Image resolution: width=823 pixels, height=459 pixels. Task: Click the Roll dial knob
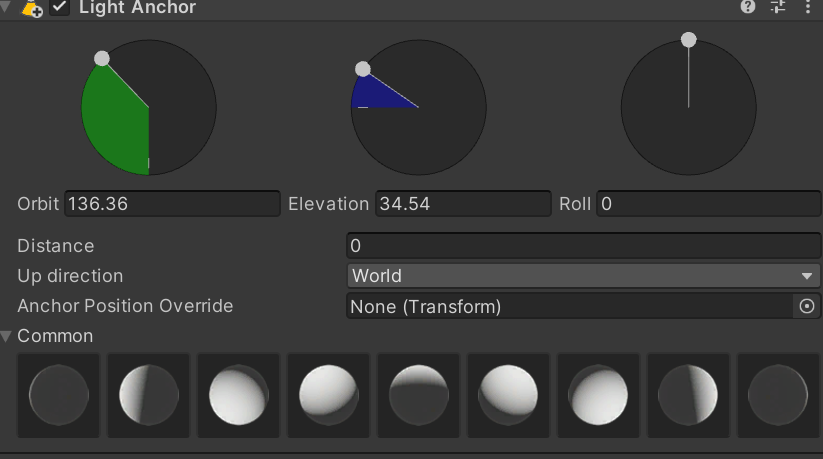[688, 40]
